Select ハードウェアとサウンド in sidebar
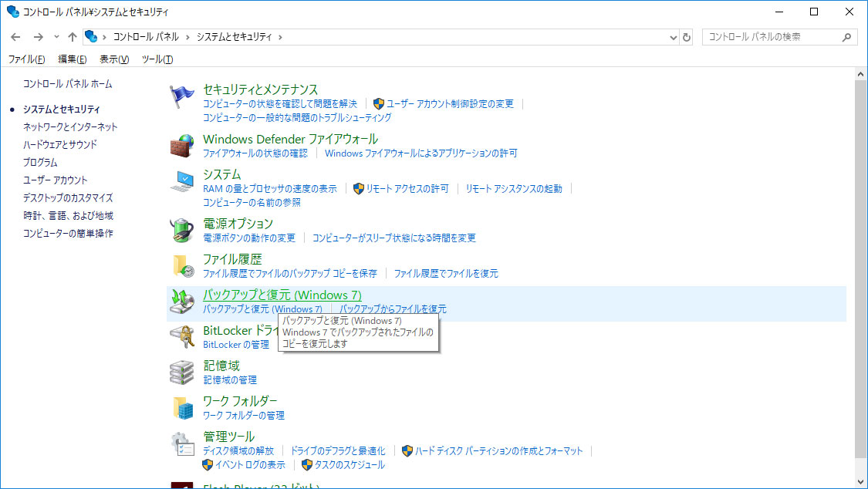The height and width of the screenshot is (489, 868). pos(59,144)
